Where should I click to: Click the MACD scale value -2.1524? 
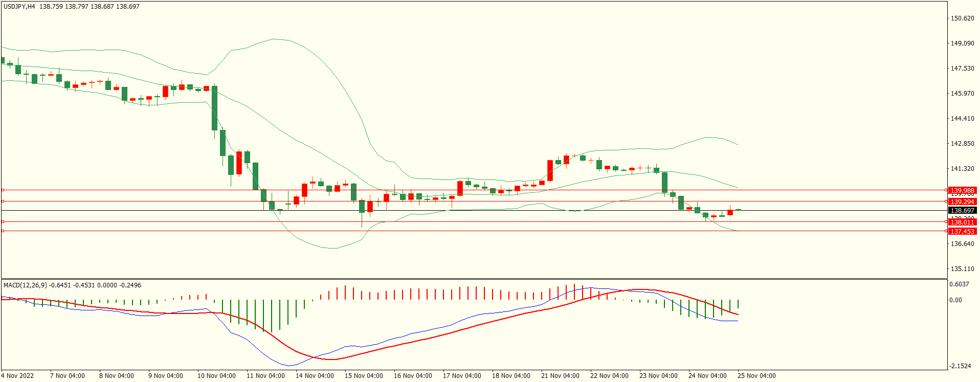pos(960,366)
